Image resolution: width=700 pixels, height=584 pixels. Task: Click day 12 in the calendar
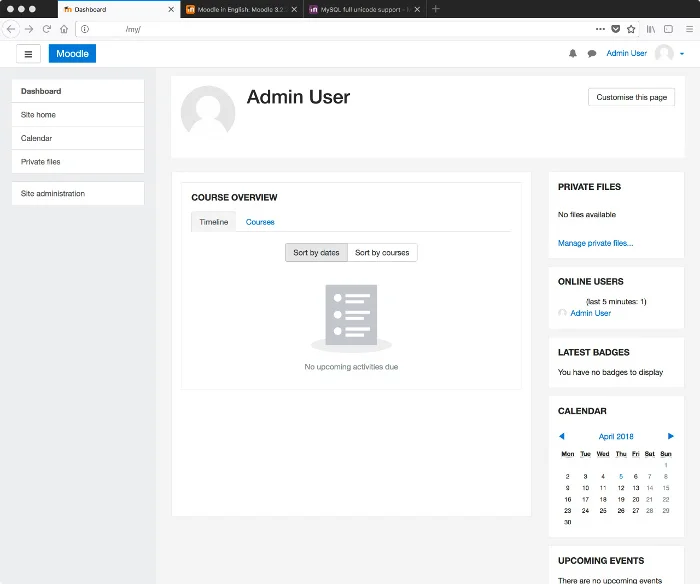click(621, 488)
